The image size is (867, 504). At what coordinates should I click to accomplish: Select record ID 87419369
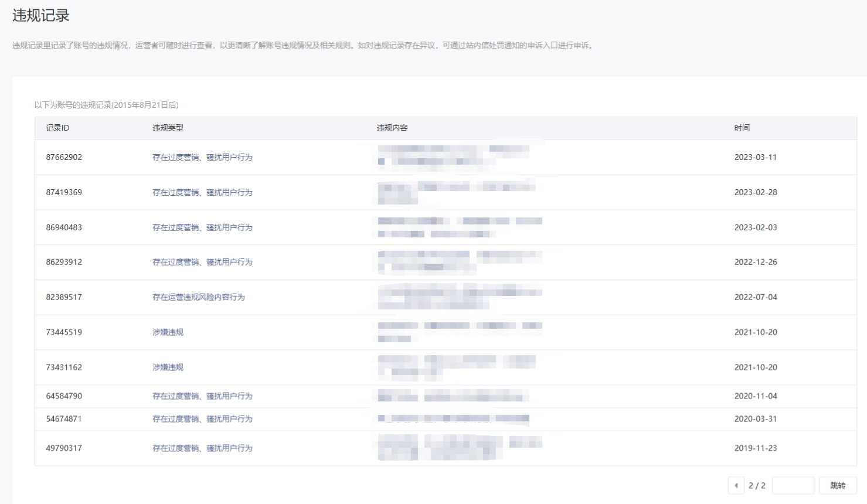(64, 192)
